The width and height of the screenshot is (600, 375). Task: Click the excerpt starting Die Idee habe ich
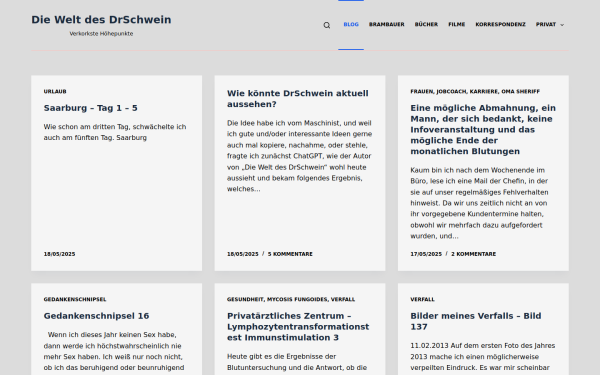(299, 156)
